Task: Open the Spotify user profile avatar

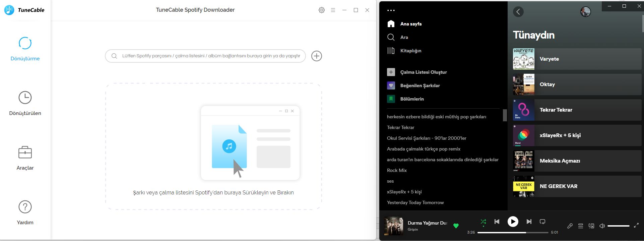Action: pyautogui.click(x=585, y=12)
